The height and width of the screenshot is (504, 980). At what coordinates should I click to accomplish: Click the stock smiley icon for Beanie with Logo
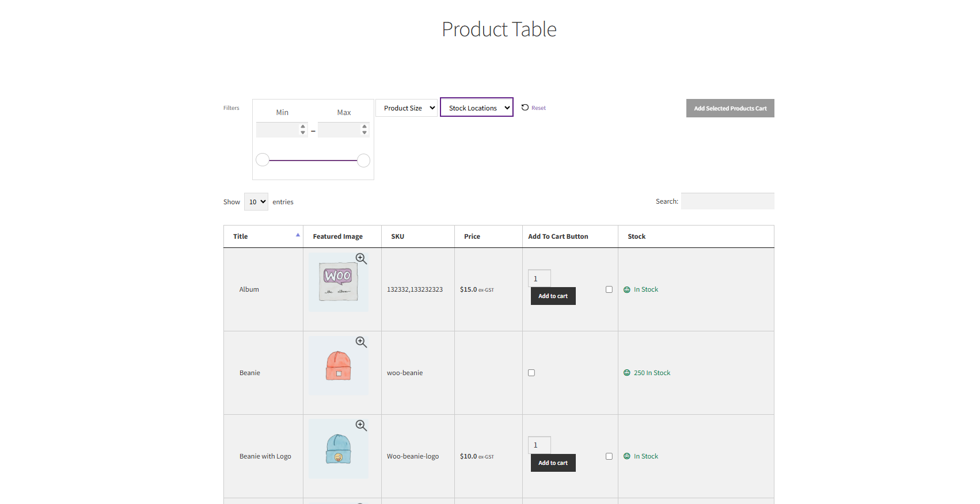[627, 456]
